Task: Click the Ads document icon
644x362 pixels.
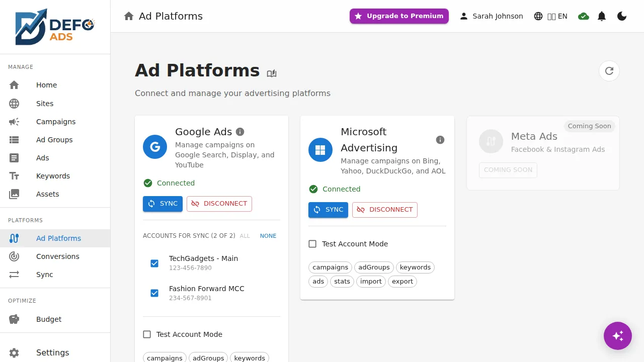Action: [x=14, y=158]
